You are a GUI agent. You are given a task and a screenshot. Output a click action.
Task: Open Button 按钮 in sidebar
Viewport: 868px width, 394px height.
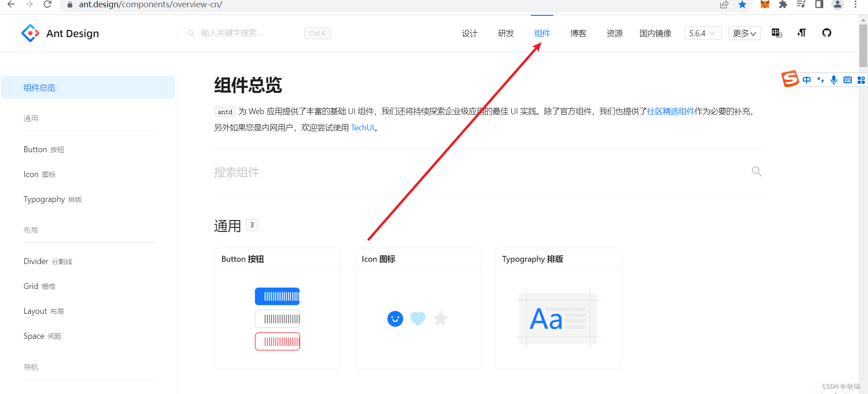coord(44,149)
